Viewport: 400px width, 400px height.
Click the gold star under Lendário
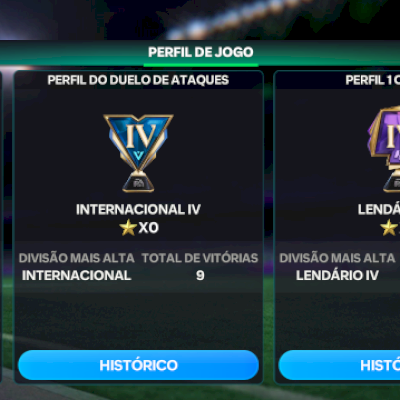[389, 228]
